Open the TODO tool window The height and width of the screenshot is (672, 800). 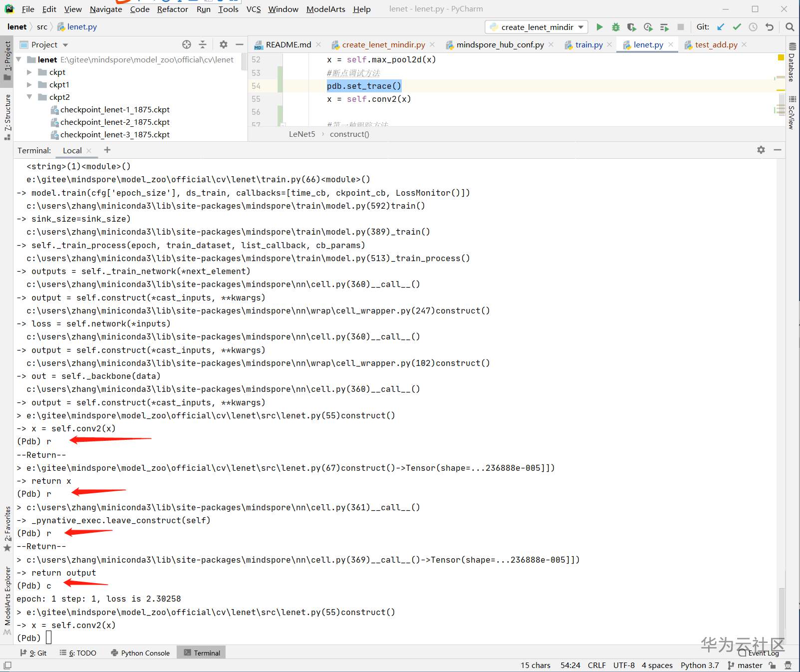point(78,653)
